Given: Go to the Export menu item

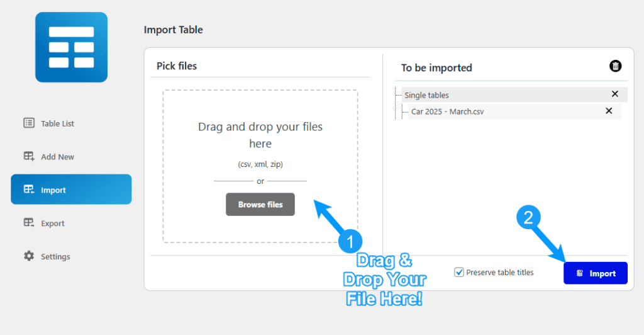Looking at the screenshot, I should 53,223.
